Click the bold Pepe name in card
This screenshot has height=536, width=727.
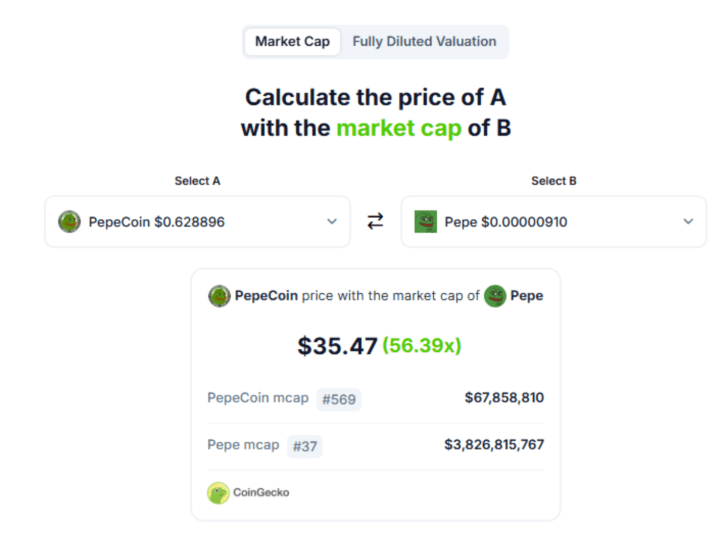click(x=527, y=295)
